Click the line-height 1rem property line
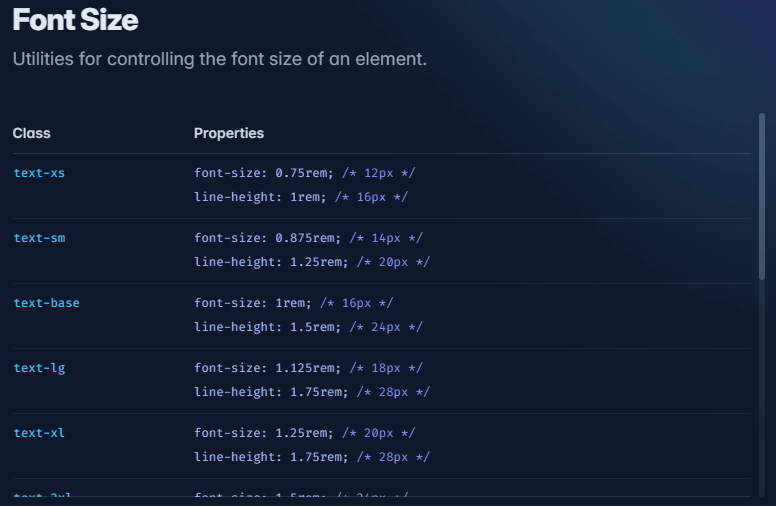Viewport: 776px width, 506px height. (x=301, y=197)
